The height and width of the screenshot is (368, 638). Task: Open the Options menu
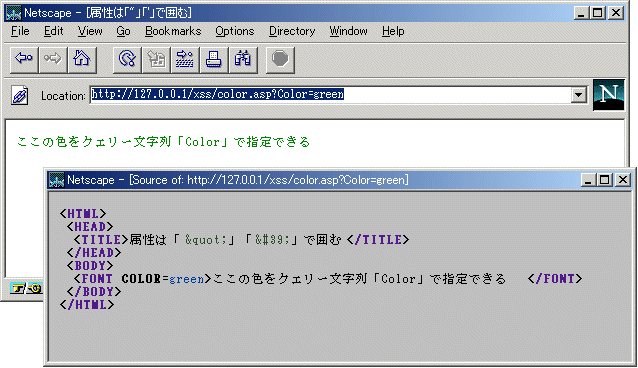[235, 31]
